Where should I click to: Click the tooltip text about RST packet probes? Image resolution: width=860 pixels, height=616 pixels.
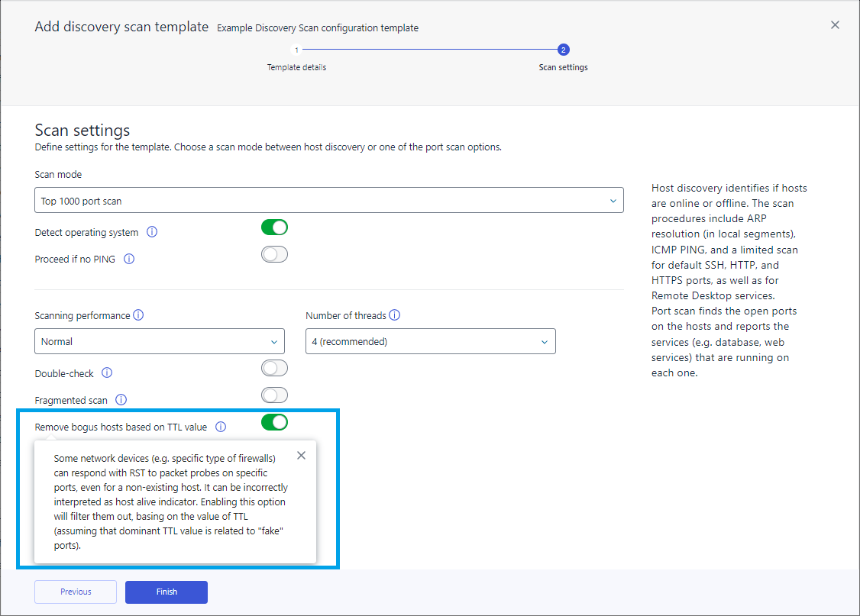[170, 502]
